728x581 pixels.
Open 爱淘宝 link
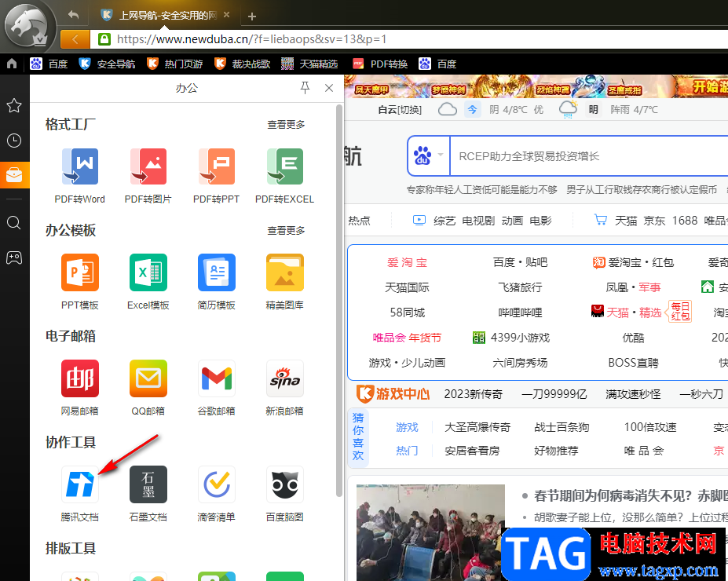point(407,262)
